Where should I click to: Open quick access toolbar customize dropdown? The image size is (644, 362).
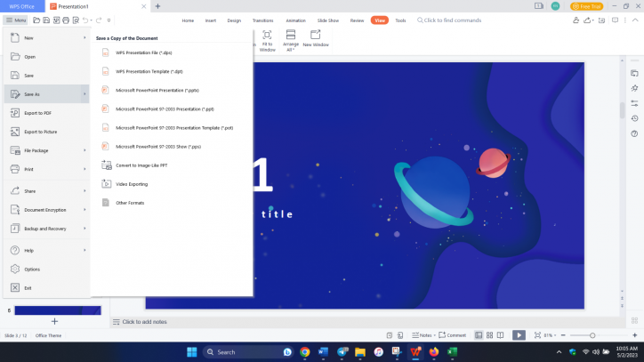(x=109, y=20)
